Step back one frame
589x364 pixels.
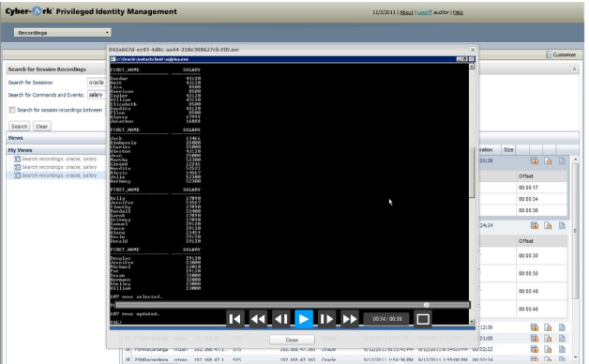[281, 319]
